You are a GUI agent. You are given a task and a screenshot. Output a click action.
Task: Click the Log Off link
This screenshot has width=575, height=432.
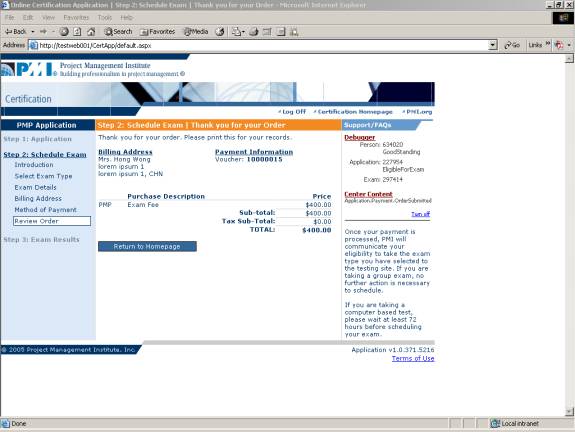292,111
